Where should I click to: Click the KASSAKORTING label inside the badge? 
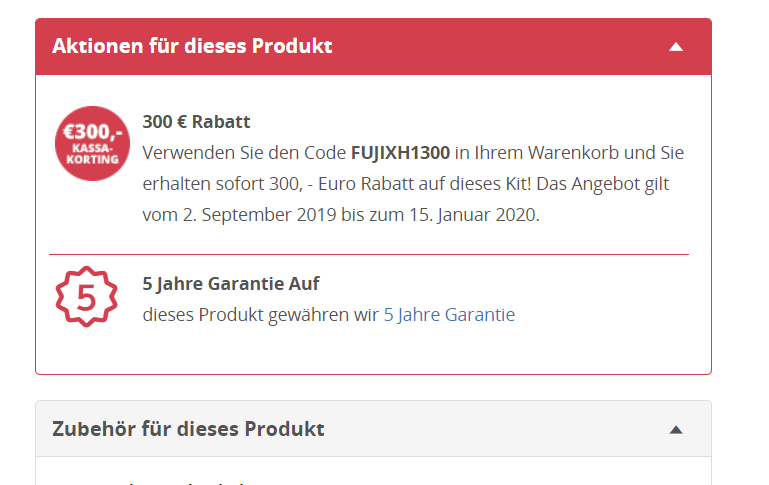[92, 156]
